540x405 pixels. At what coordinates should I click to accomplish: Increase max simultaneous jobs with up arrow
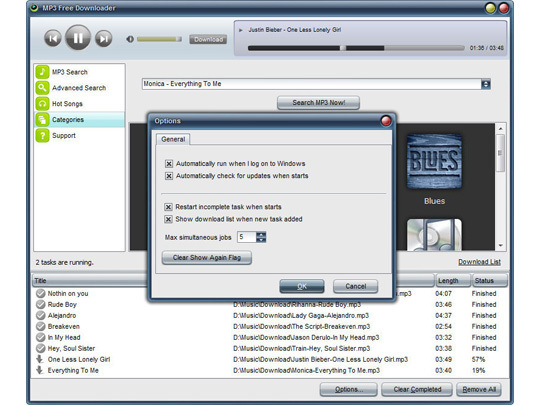(261, 235)
